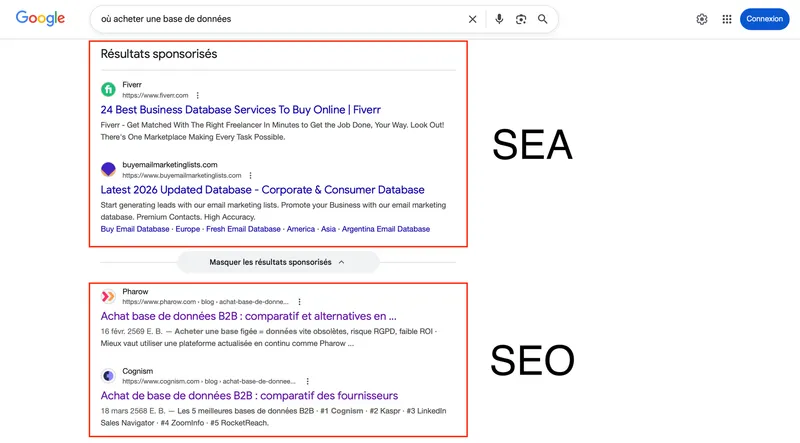
Task: Click the Fiverr site name text
Action: point(132,85)
